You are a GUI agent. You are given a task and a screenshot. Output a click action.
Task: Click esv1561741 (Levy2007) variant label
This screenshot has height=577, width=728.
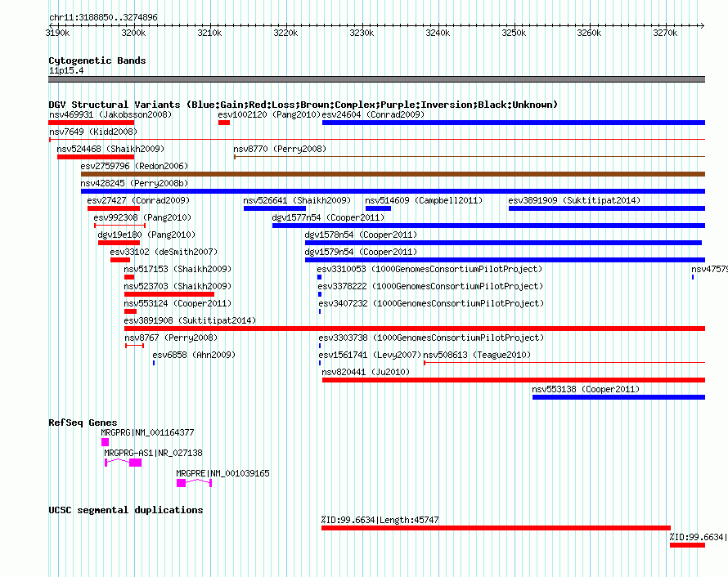tap(370, 355)
